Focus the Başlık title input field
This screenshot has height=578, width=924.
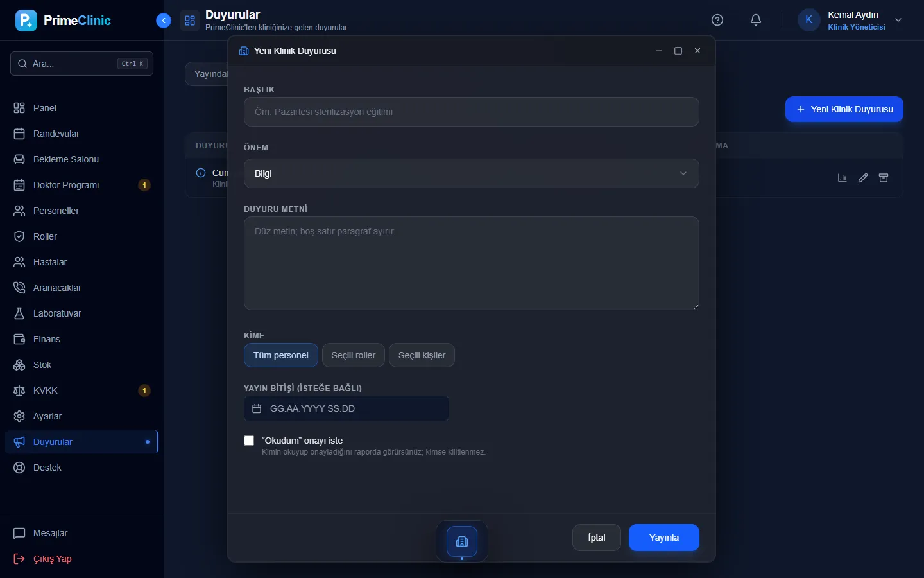472,112
